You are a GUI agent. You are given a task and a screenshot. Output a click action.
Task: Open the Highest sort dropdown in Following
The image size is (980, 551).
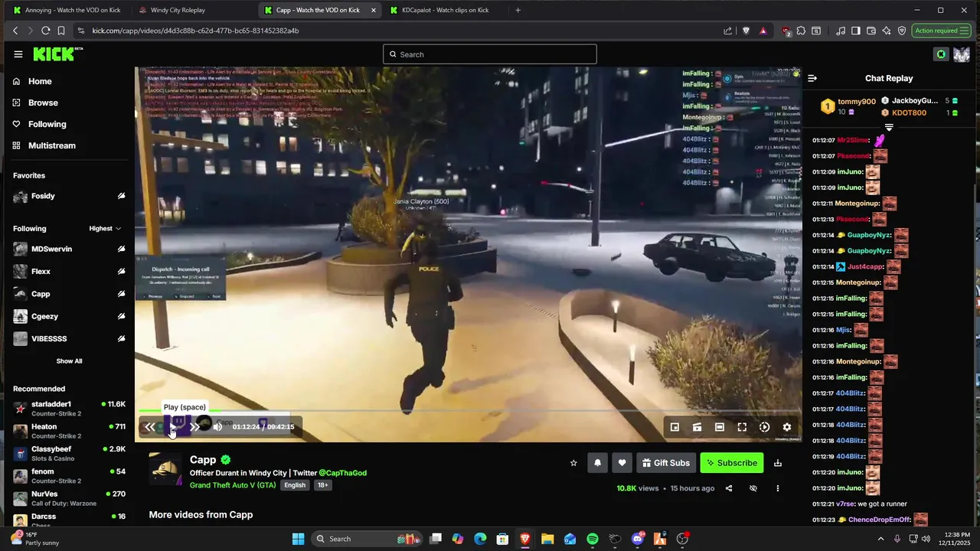(x=105, y=228)
